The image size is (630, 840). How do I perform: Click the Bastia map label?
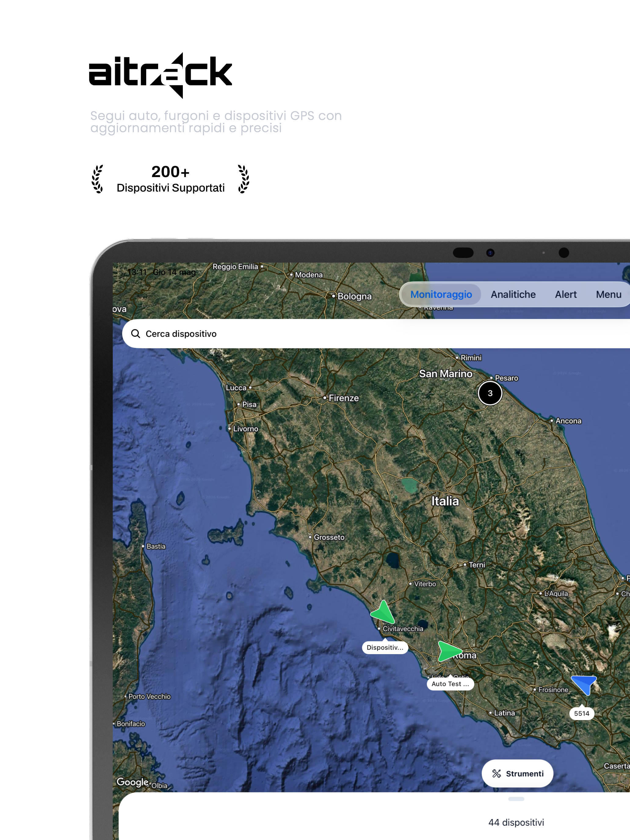pyautogui.click(x=156, y=546)
